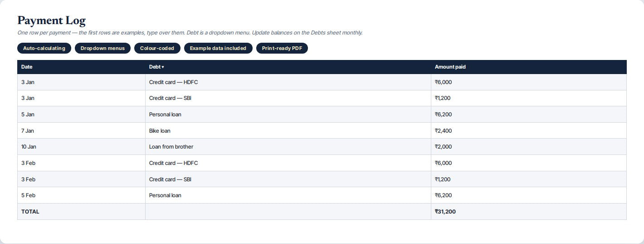Screen dimensions: 644x244
Task: Click the 7 Jan date cell
Action: tap(81, 131)
